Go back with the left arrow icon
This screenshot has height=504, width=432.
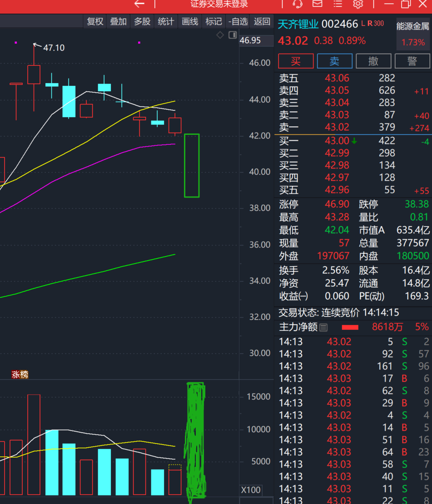[139, 4]
